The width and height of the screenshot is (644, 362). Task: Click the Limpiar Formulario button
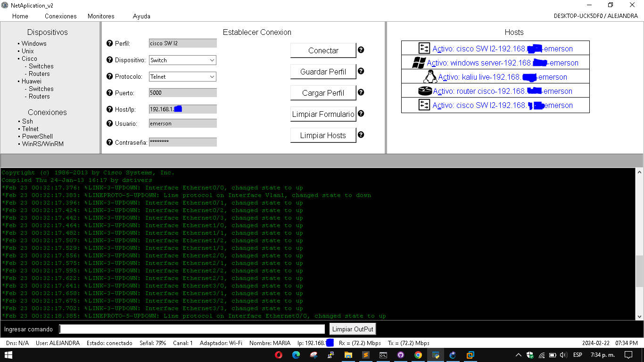(x=323, y=114)
